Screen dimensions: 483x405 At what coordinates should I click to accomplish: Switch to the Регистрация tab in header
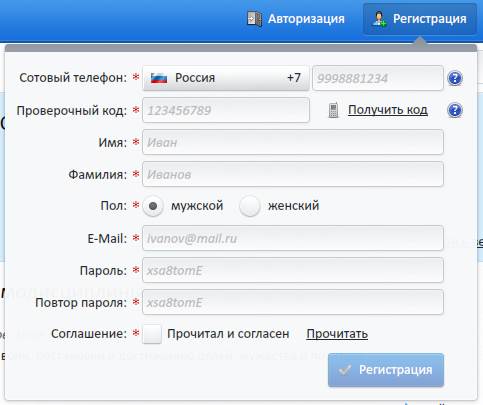[420, 19]
